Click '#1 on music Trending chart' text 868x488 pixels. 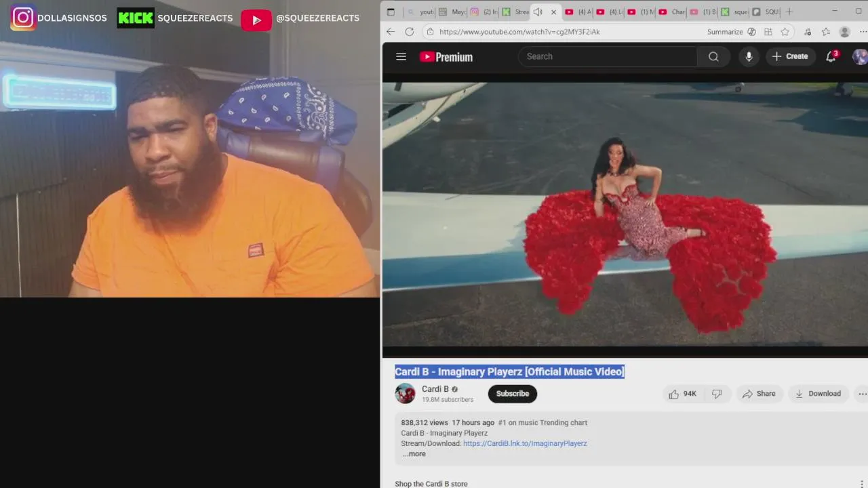542,423
